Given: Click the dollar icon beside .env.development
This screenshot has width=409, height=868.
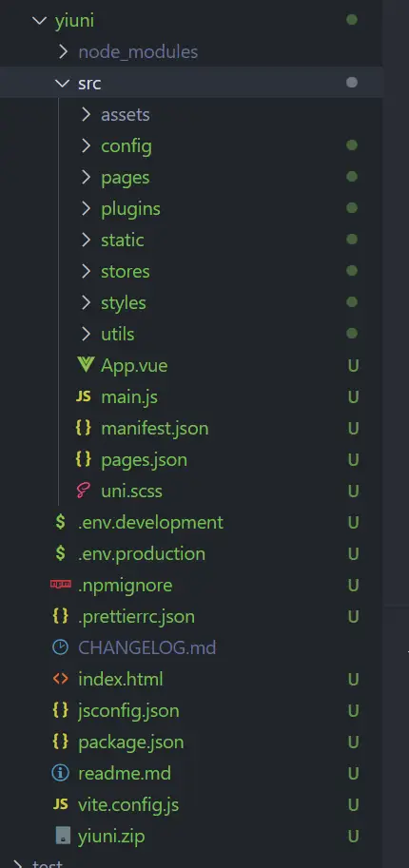Looking at the screenshot, I should point(61,522).
